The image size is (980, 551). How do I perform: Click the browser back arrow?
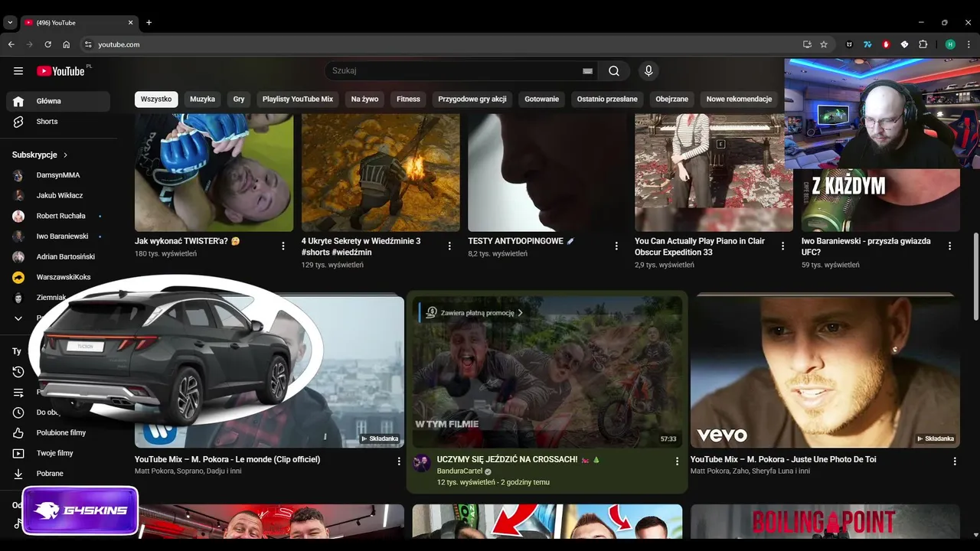11,44
